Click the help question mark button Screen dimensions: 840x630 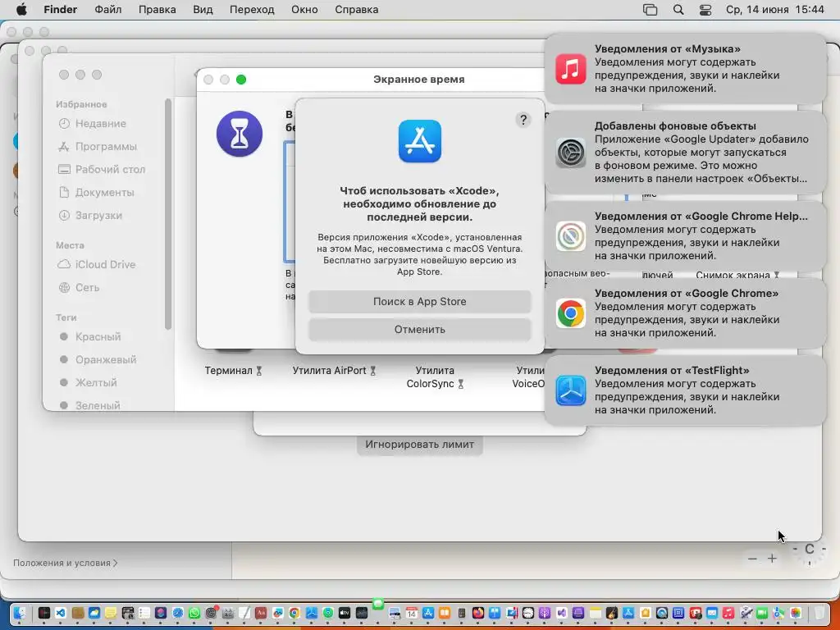[x=523, y=120]
